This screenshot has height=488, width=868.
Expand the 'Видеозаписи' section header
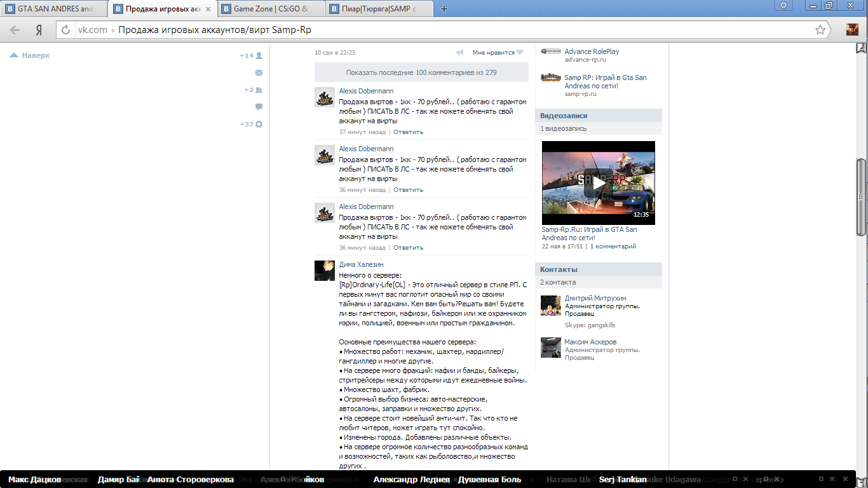(x=564, y=116)
